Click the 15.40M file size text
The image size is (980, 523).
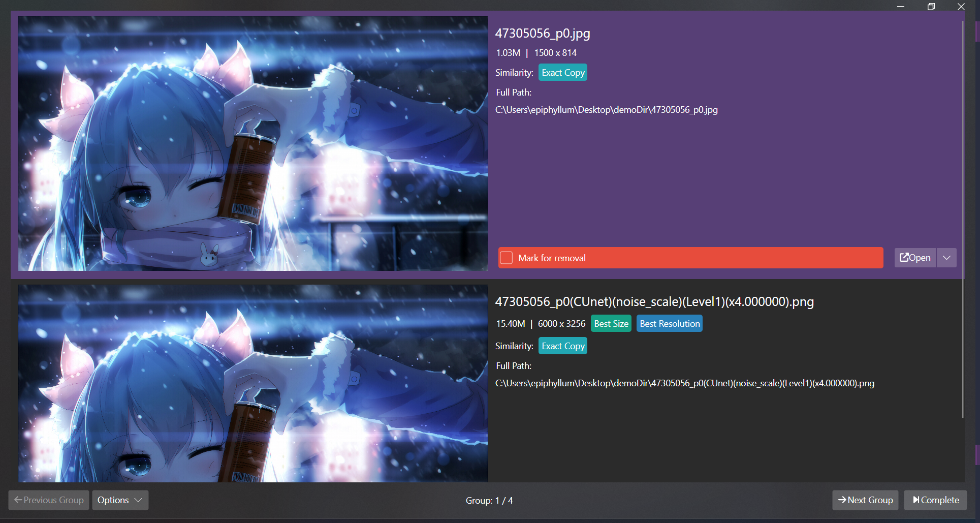pos(511,324)
